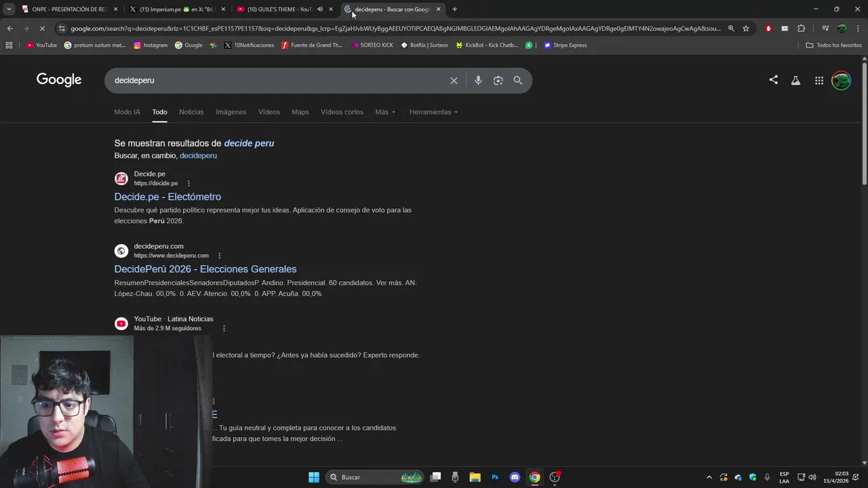Bookmark this page with star icon
The image size is (868, 488).
[x=746, y=28]
